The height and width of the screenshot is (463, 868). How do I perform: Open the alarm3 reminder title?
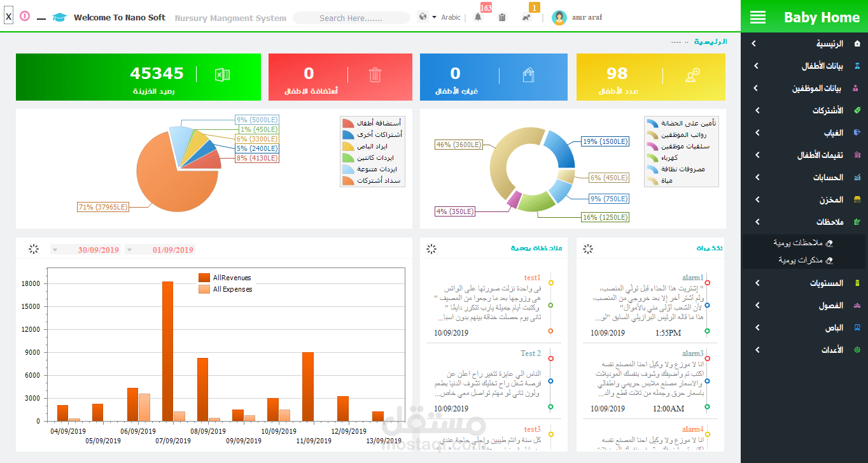click(x=693, y=353)
